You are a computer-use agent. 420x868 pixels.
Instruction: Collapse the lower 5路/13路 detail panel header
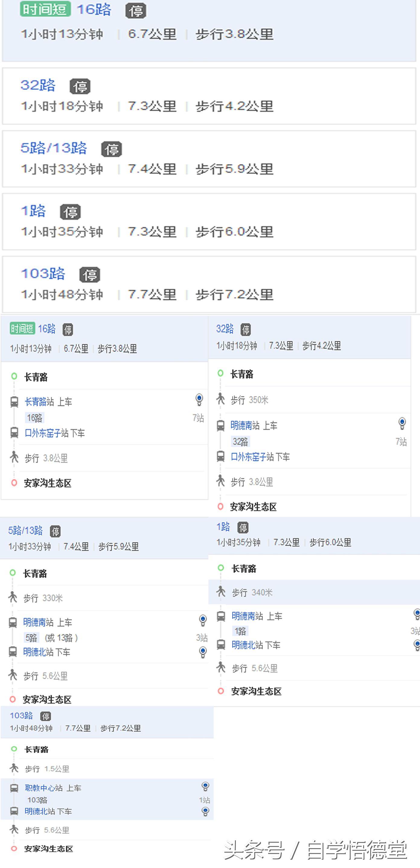click(104, 538)
